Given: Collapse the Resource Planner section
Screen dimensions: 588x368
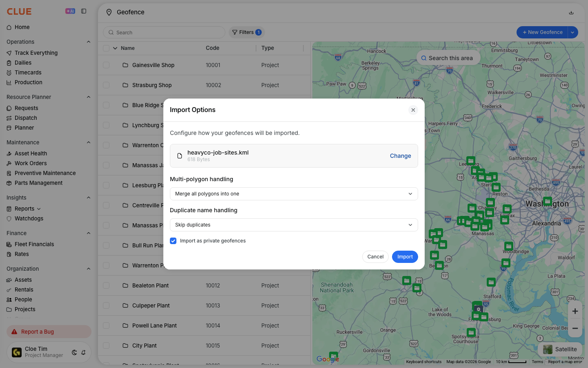Looking at the screenshot, I should (x=89, y=97).
